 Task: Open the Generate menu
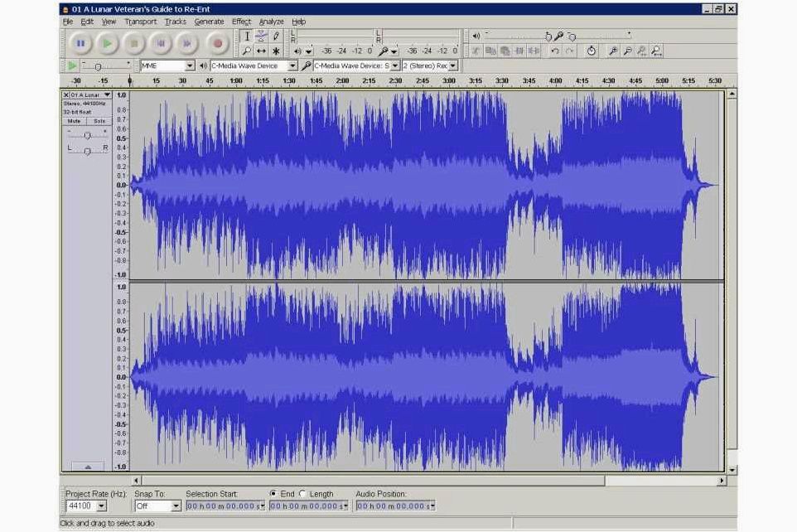209,22
